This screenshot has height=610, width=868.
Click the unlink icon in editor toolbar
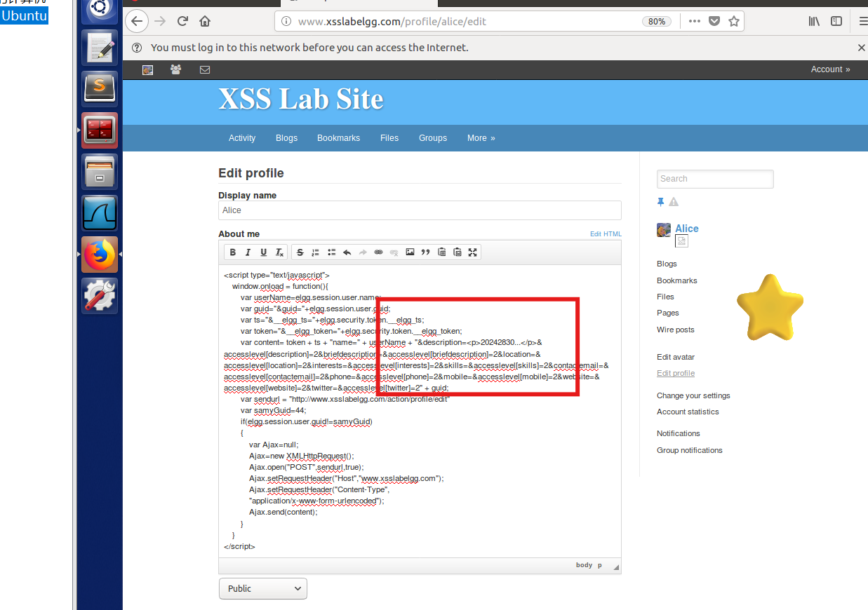pos(394,252)
